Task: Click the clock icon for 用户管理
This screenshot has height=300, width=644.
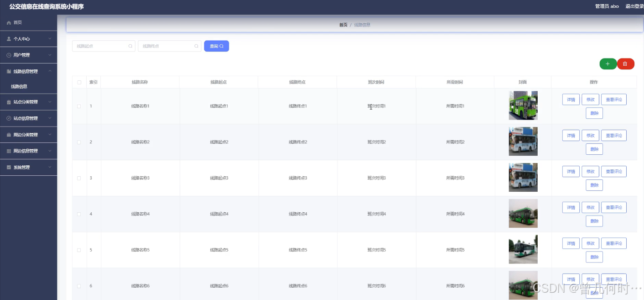Action: pos(9,55)
